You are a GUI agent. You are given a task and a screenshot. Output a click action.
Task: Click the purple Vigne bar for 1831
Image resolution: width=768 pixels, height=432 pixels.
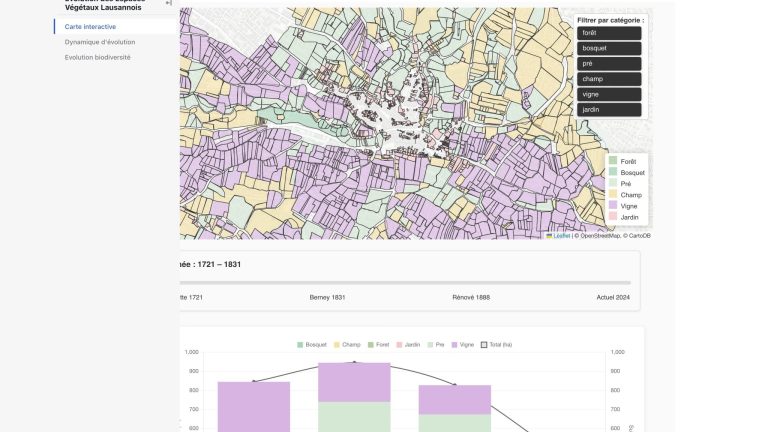point(354,382)
